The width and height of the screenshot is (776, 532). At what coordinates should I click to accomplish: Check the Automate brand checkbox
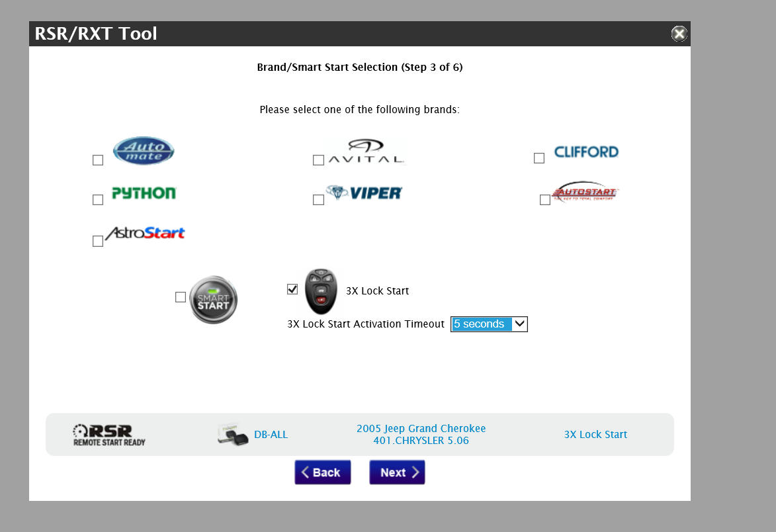tap(98, 160)
